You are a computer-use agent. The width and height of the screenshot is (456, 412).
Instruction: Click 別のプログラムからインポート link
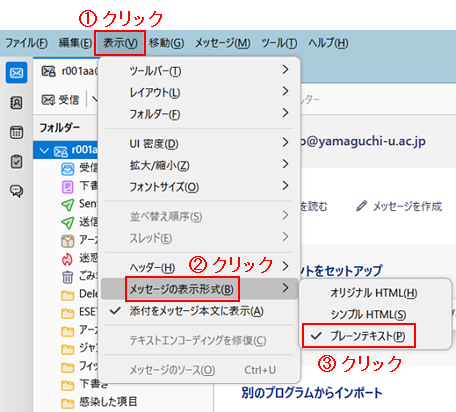[x=311, y=393]
